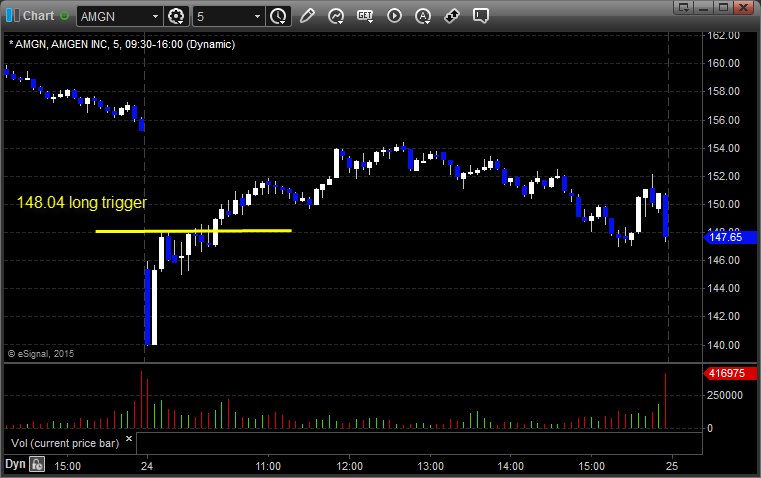Select the yellow trigger horizontal line
This screenshot has height=478, width=761.
193,231
